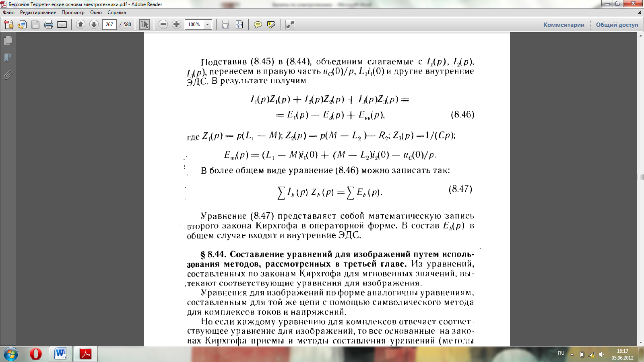Click the power battery tray icon
This screenshot has width=644, height=362.
pos(582,354)
